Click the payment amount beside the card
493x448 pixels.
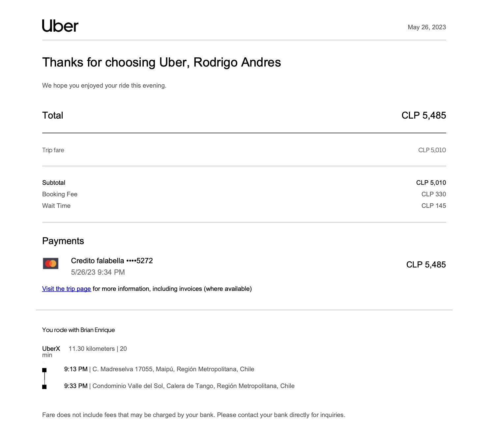point(426,265)
